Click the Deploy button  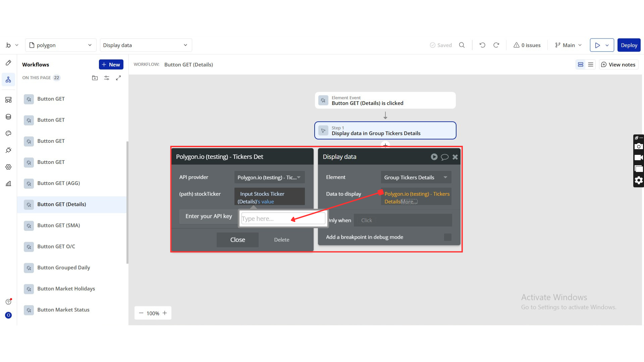629,45
